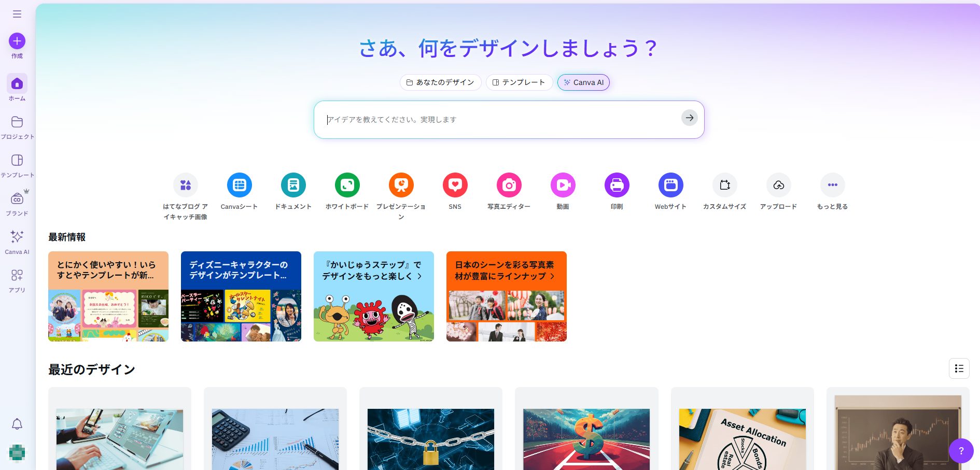Open the purple help question button
980x470 pixels.
[x=961, y=451]
